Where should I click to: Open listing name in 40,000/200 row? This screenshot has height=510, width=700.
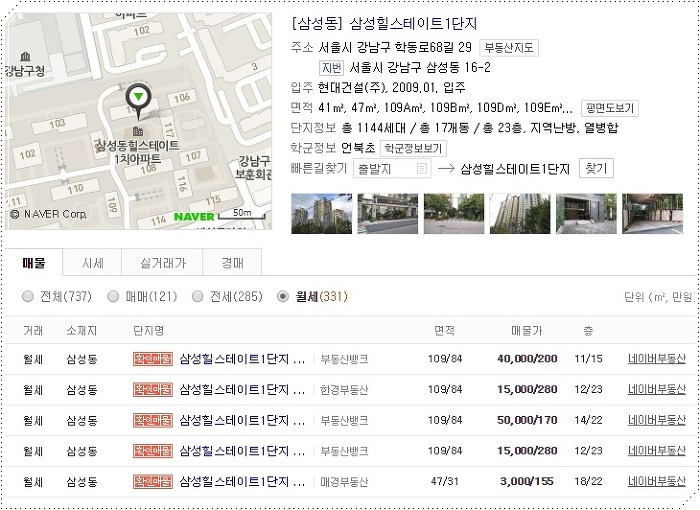[242, 359]
